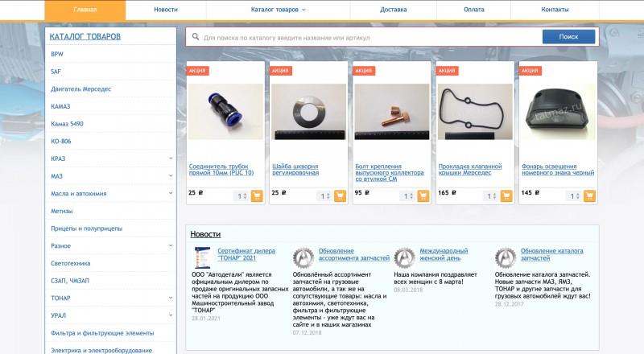644x354 pixels.
Task: Select Двигатель Мерседес category
Action: [x=81, y=88]
